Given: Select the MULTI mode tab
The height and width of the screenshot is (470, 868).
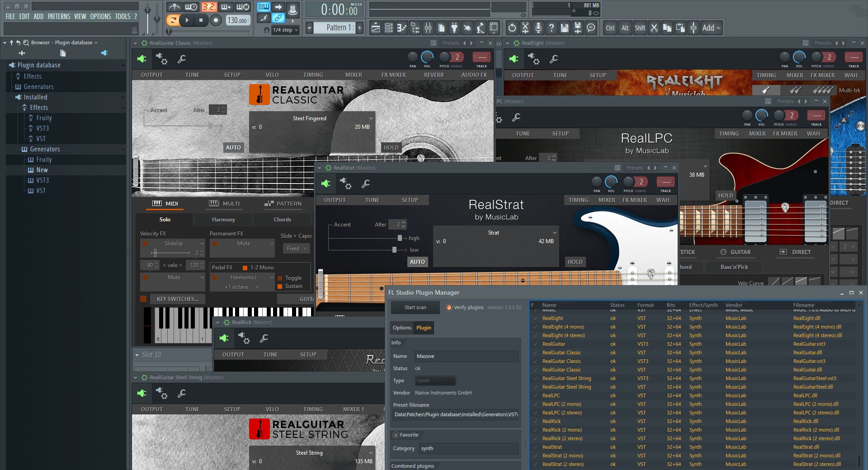Looking at the screenshot, I should (x=224, y=204).
